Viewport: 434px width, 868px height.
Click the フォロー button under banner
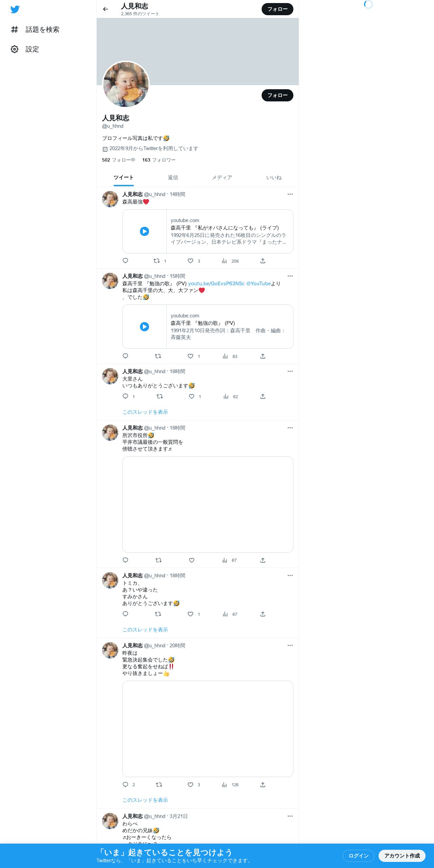point(277,95)
